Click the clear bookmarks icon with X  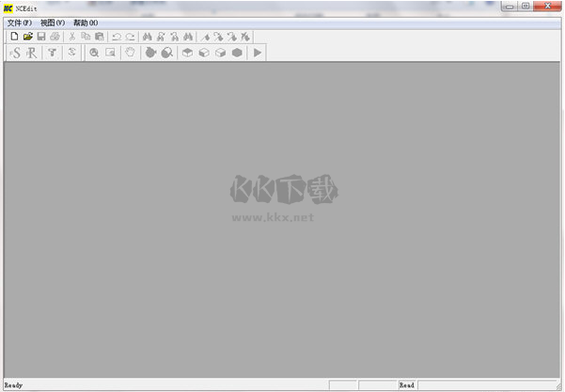point(245,37)
